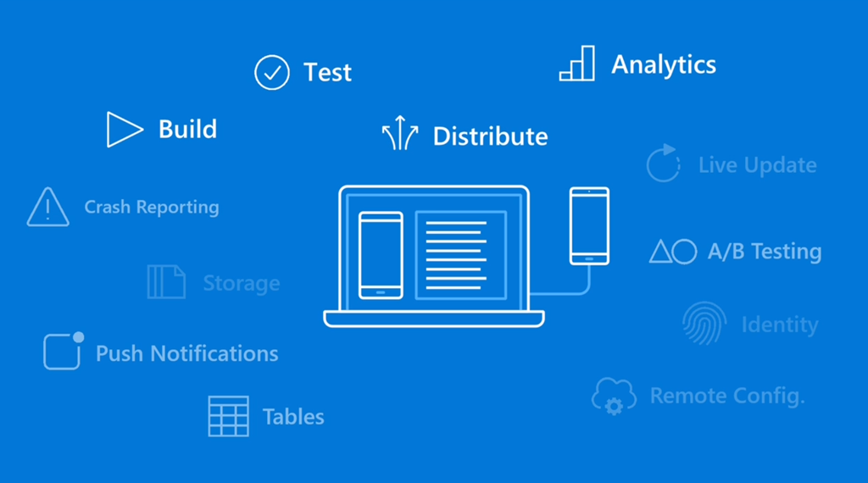Click the Analytics bar chart icon
Image resolution: width=868 pixels, height=483 pixels.
(576, 64)
